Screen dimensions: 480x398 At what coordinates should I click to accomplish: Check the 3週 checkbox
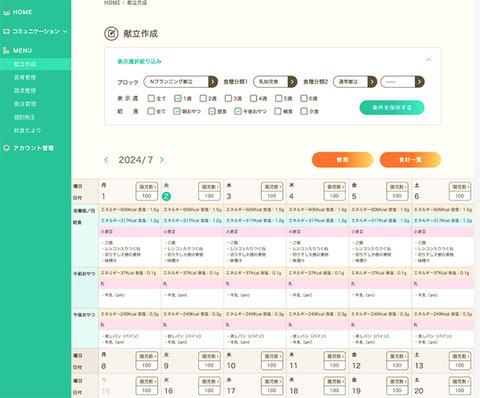(228, 98)
